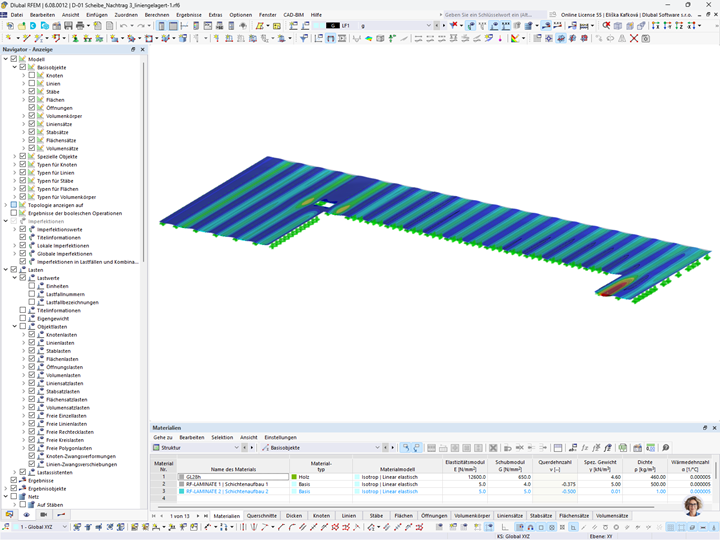
Task: Click the delete row X icon in the Materialien toolbar
Action: 493,448
